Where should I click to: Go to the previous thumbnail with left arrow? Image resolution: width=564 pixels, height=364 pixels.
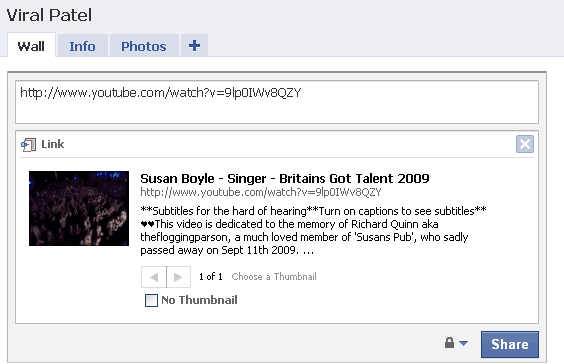click(154, 277)
